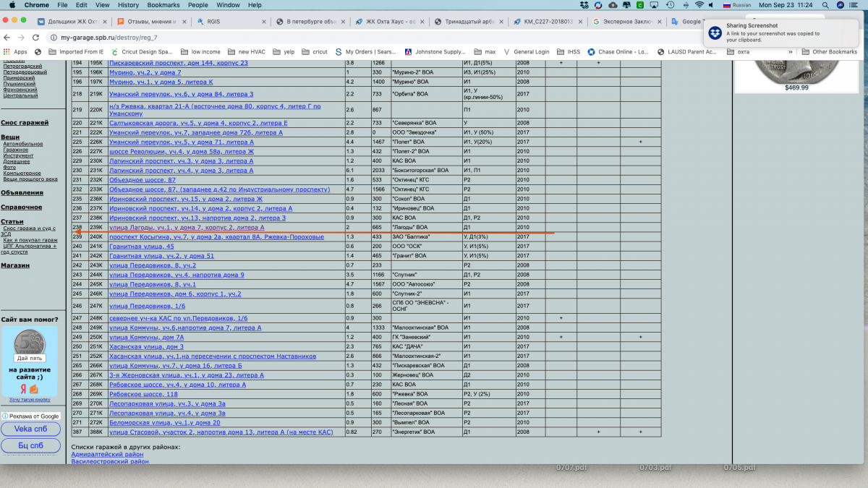868x488 pixels.
Task: Reload the current page
Action: 35,37
